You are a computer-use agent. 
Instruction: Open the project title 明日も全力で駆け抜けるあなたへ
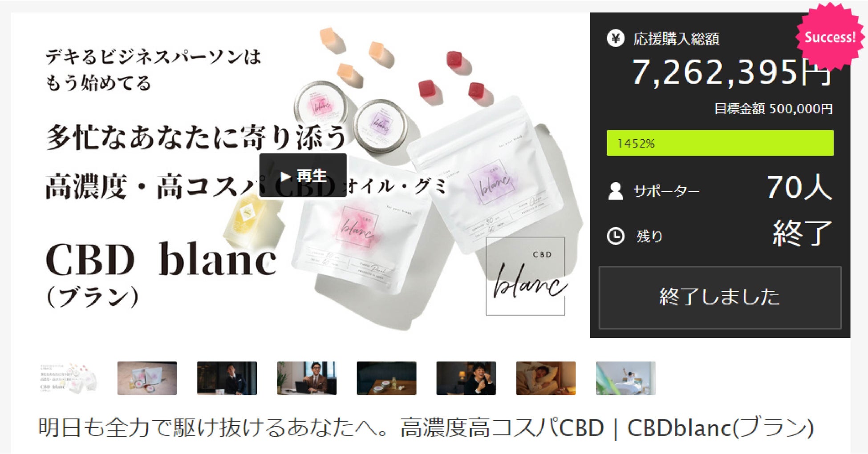(x=426, y=428)
